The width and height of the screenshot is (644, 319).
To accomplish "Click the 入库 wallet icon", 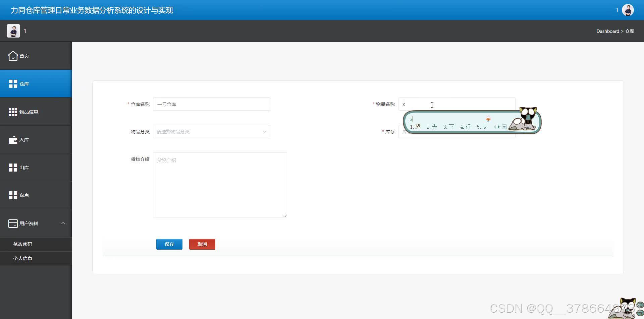I will [13, 140].
